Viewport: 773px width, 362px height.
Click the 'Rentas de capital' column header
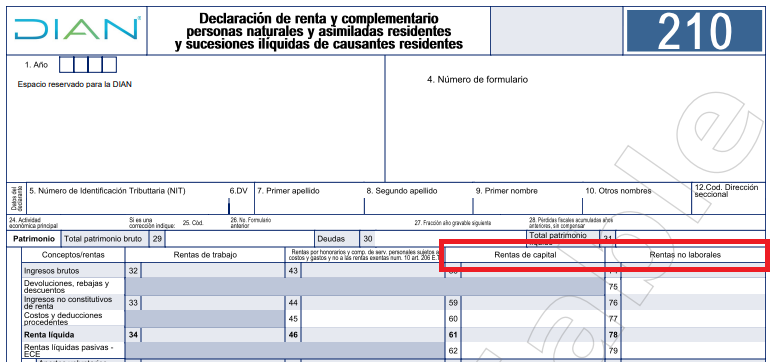pos(526,254)
